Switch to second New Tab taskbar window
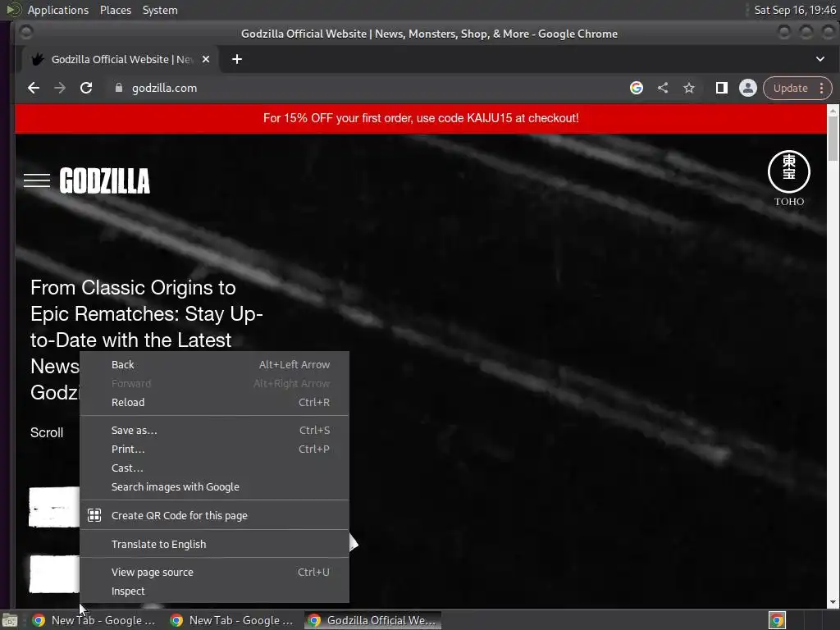Screen dimensions: 840x630 coord(232,620)
